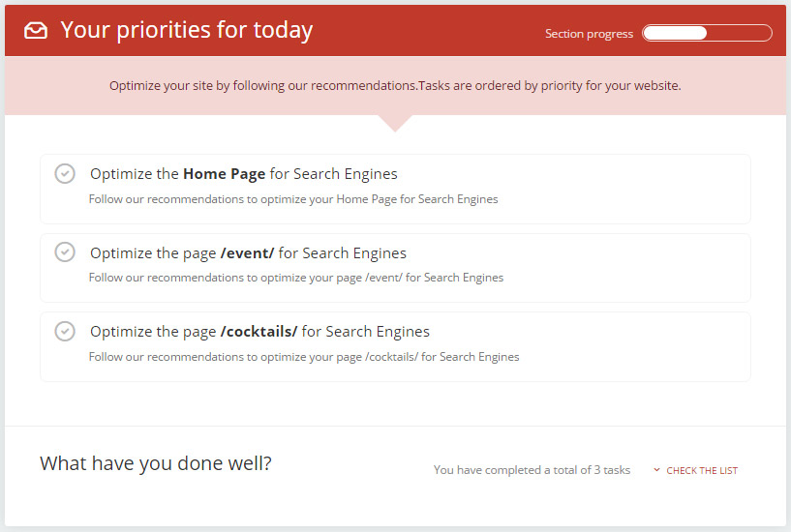This screenshot has width=791, height=532.
Task: Tick the Home Page optimization check circle
Action: tap(65, 174)
